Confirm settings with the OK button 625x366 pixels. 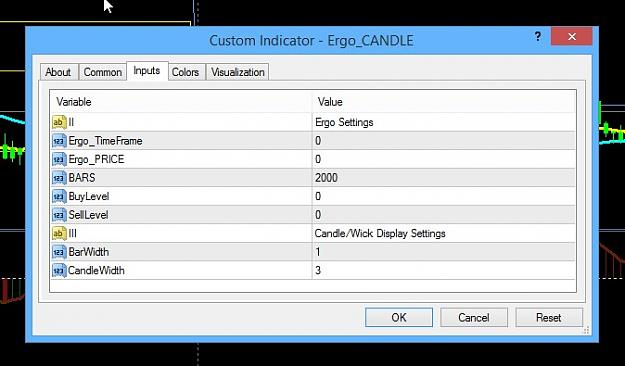(x=399, y=317)
